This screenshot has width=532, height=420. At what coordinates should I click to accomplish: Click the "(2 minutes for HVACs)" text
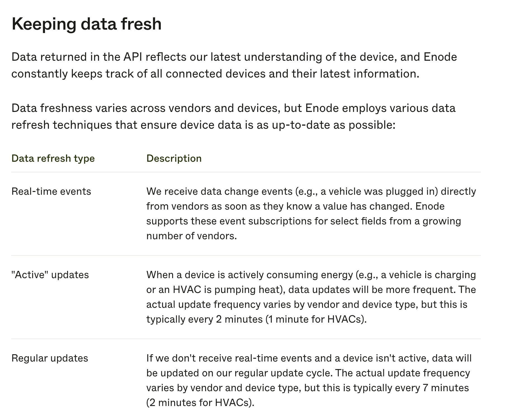[200, 403]
